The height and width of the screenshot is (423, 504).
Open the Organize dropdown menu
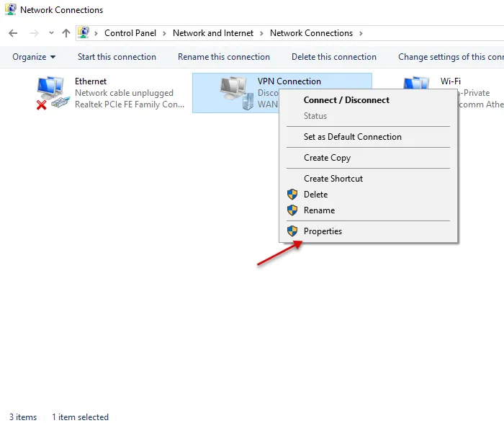tap(34, 57)
